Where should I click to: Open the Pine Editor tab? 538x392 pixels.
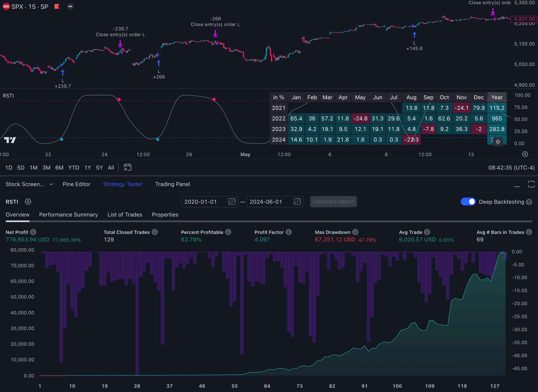click(77, 184)
